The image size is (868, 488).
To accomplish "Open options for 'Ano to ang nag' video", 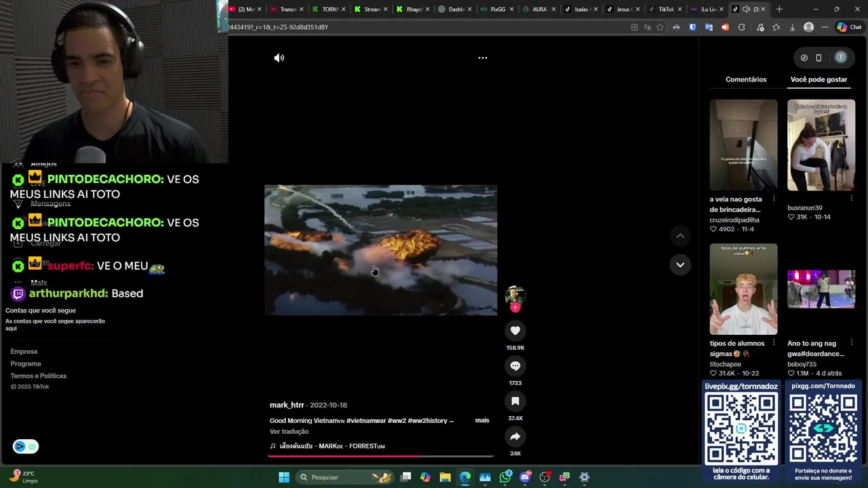I will pos(851,344).
